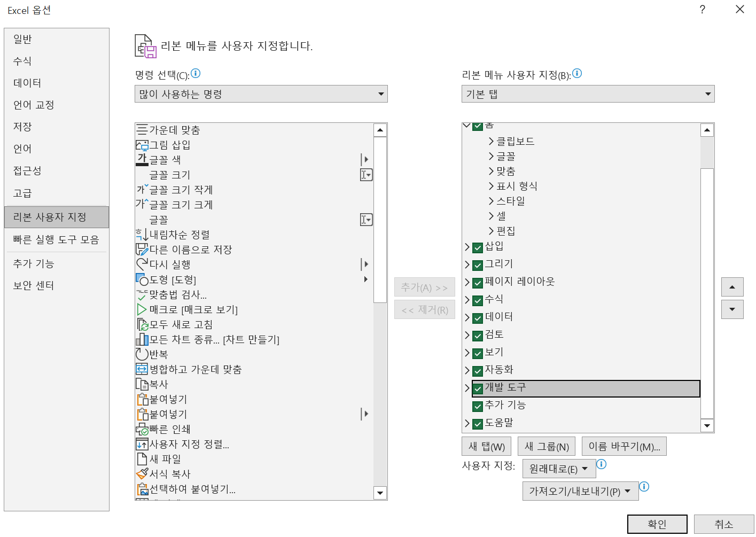
Task: Click the 새 파일 icon
Action: click(142, 459)
